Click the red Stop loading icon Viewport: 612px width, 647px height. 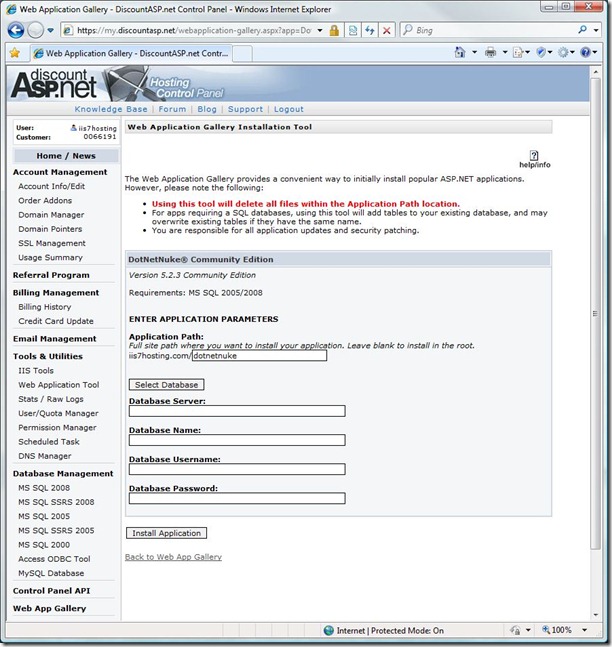point(387,31)
